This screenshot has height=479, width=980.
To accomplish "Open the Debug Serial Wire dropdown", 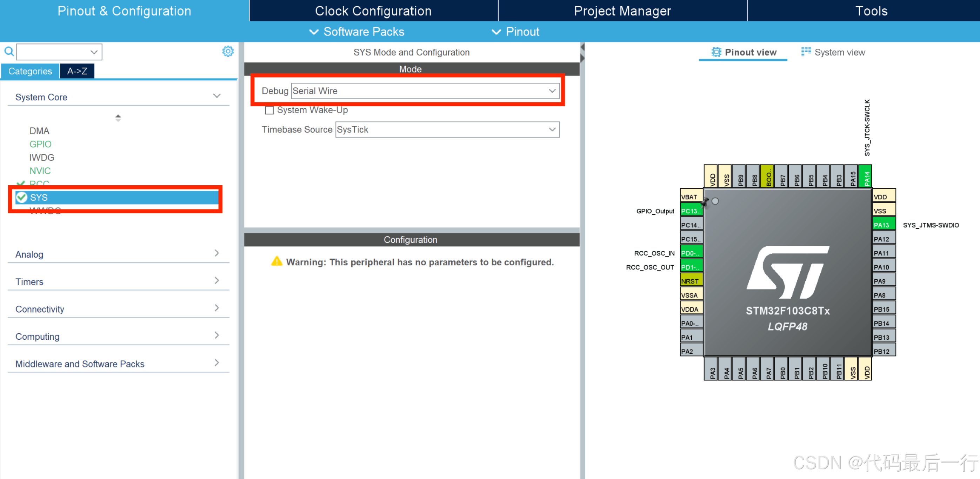I will coord(425,91).
